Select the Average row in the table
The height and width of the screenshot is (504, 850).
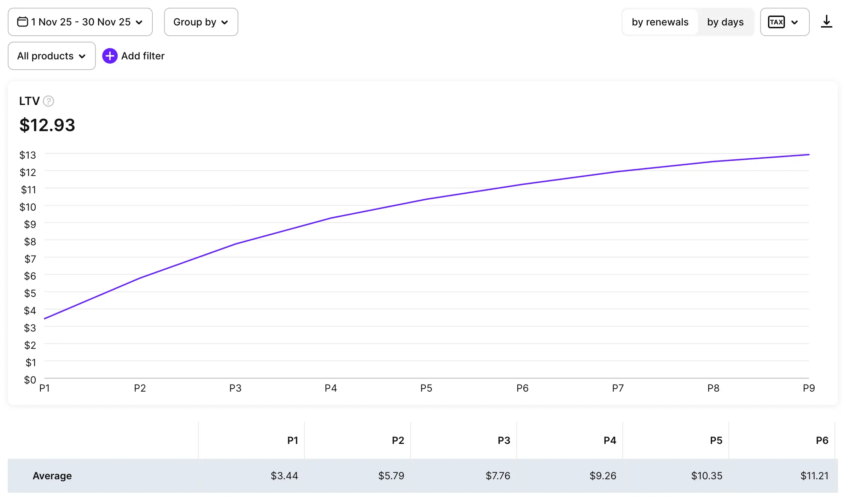click(52, 476)
